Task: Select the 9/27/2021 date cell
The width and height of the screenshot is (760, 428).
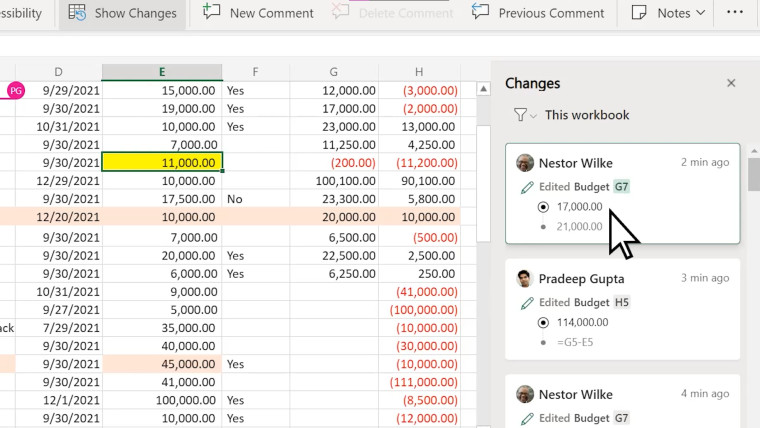Action: 59,310
